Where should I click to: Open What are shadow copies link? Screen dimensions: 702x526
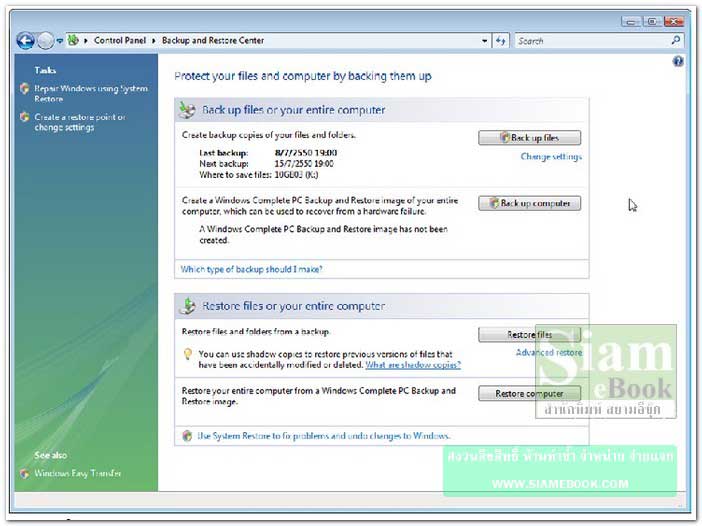413,365
